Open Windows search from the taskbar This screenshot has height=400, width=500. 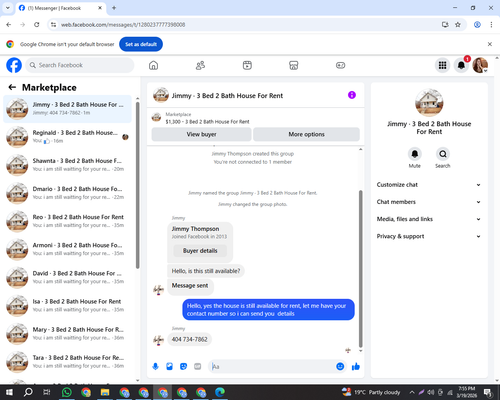(x=28, y=392)
